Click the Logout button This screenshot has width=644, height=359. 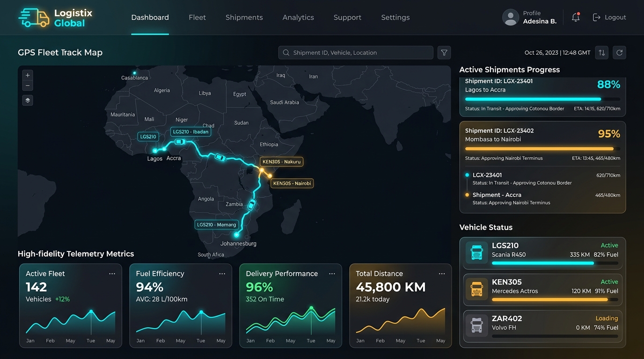(x=609, y=17)
